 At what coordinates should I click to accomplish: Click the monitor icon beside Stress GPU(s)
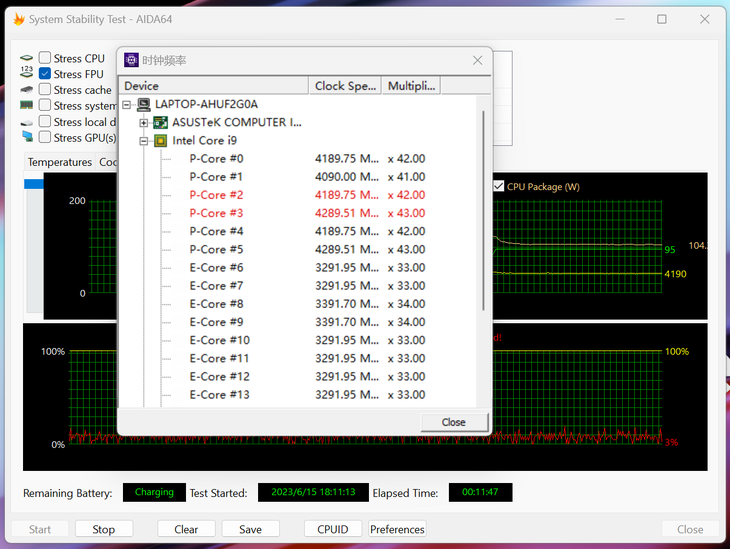click(27, 136)
